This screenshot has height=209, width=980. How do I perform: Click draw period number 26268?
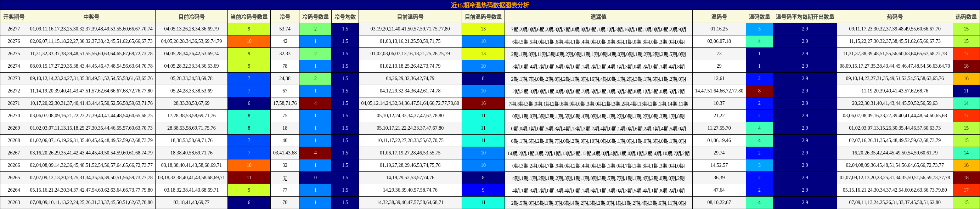tap(14, 140)
